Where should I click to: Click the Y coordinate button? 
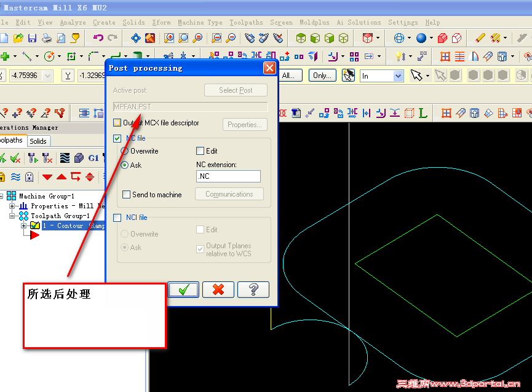click(68, 76)
